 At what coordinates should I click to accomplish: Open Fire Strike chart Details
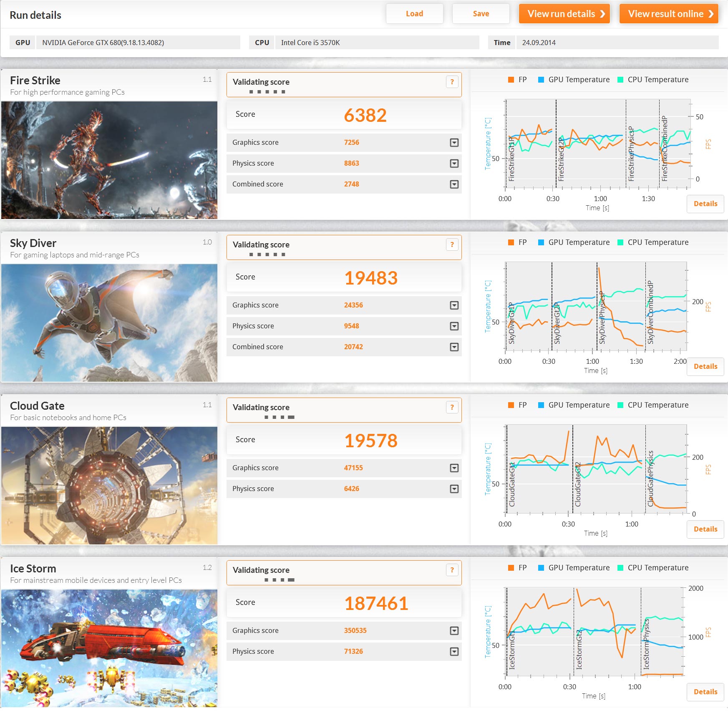coord(705,204)
